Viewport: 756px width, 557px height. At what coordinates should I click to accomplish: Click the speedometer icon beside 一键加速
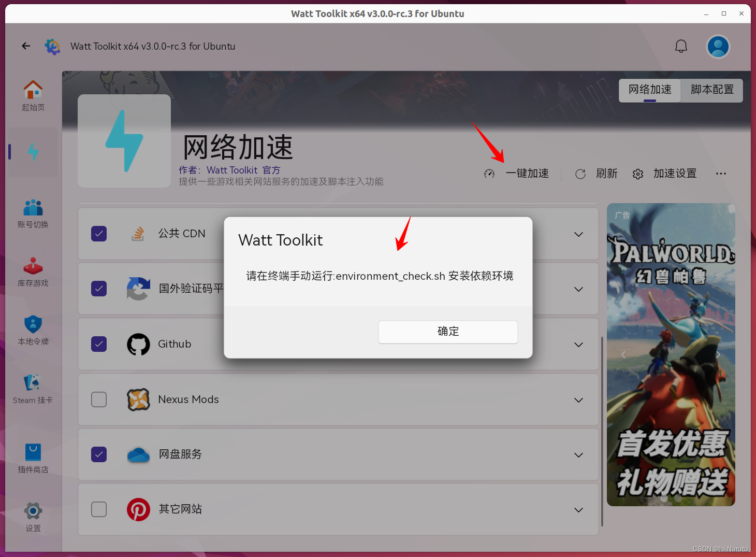tap(489, 174)
